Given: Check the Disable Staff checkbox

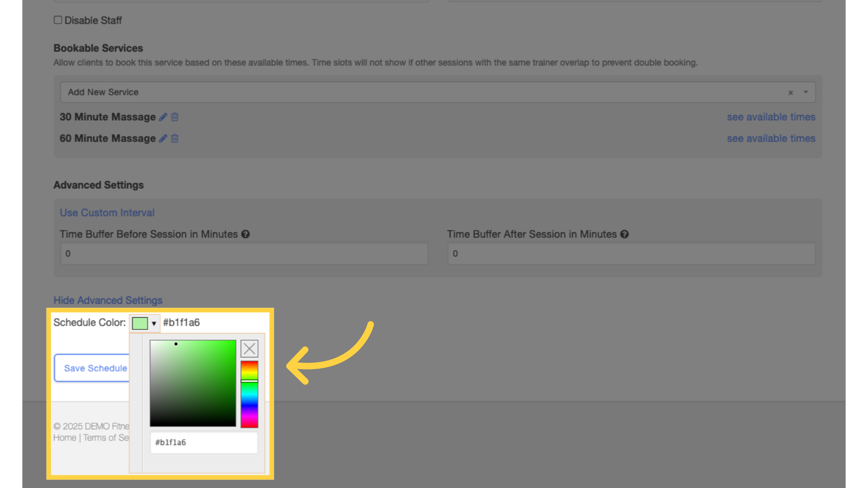Looking at the screenshot, I should coord(58,20).
